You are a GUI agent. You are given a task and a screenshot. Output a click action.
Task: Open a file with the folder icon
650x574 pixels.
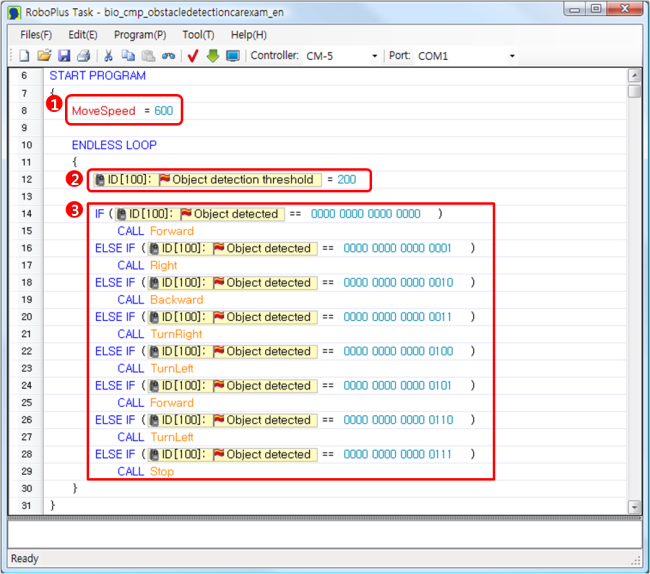[x=44, y=56]
